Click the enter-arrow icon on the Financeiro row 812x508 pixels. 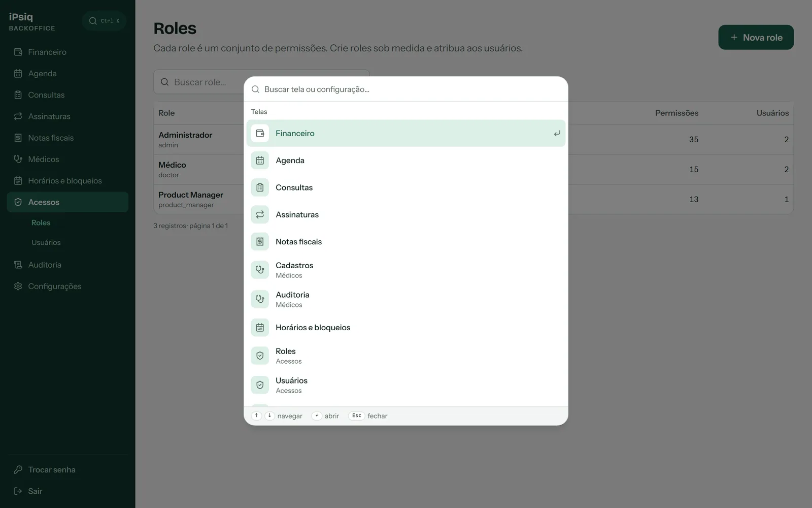pos(557,134)
